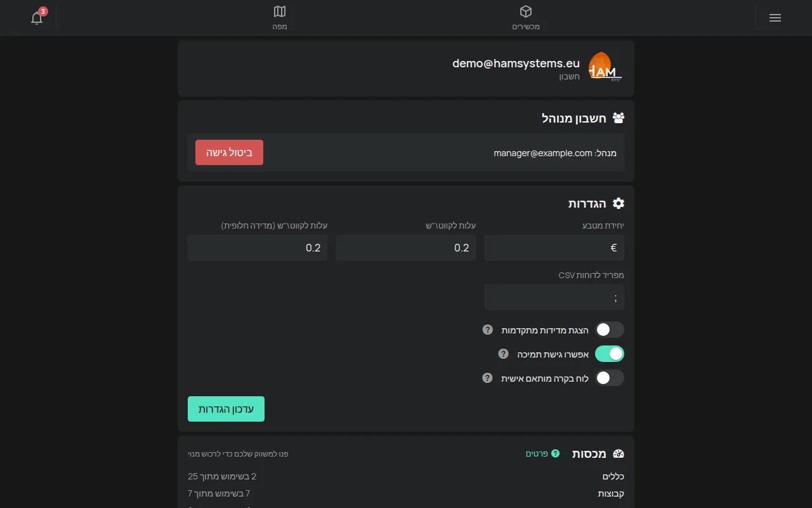
Task: Open the פרטים quota details link
Action: tap(543, 453)
